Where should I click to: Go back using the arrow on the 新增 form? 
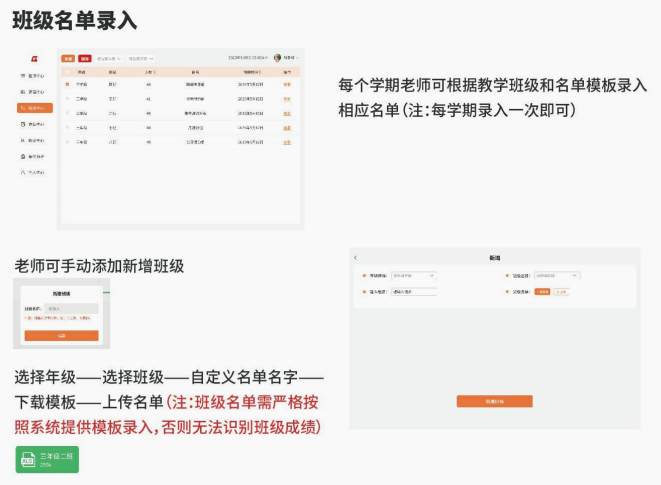355,257
